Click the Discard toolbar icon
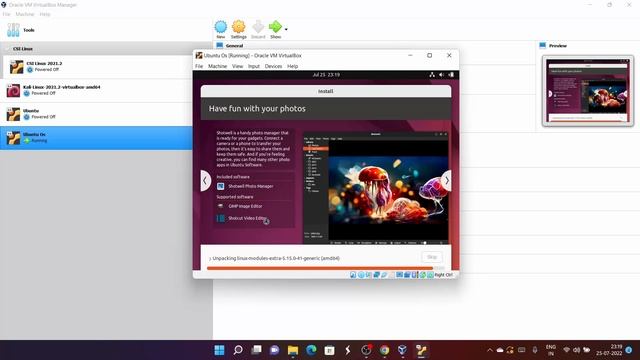The width and height of the screenshot is (640, 360). coord(258,27)
